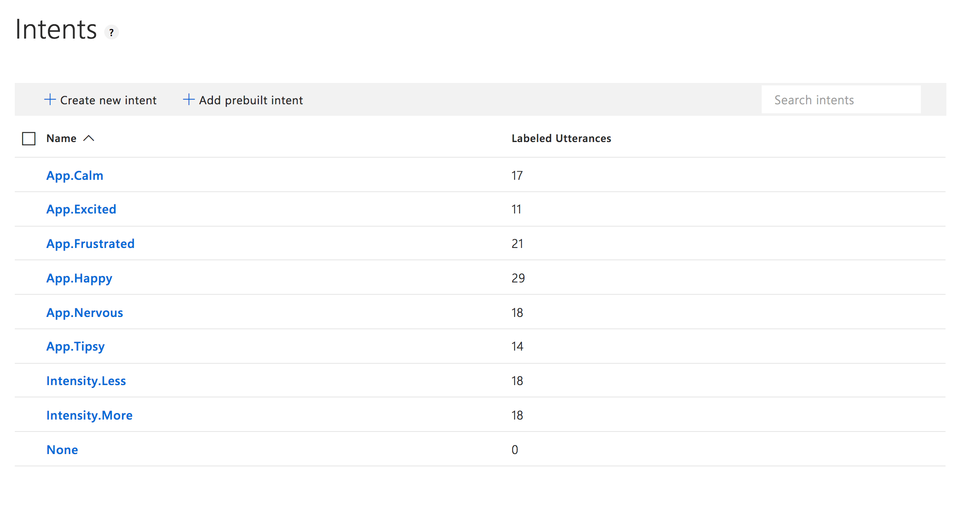Click the App.Happy utterance count 29
This screenshot has height=514, width=980.
click(518, 278)
